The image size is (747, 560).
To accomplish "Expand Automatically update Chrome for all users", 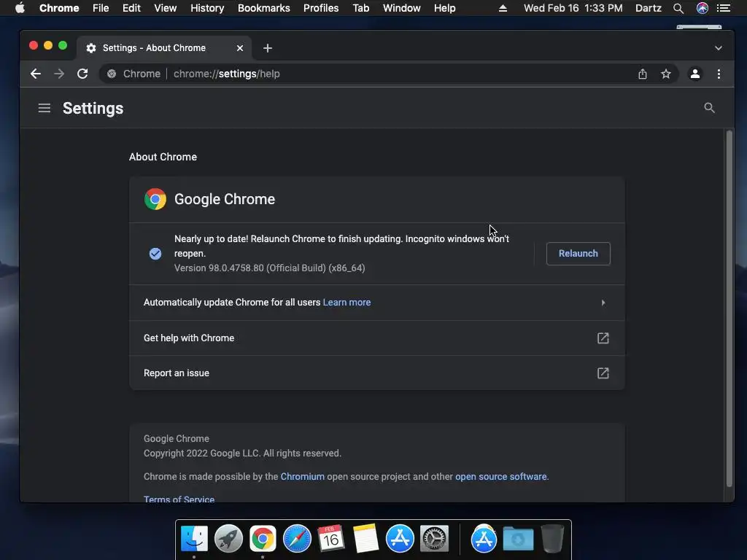I will [377, 303].
